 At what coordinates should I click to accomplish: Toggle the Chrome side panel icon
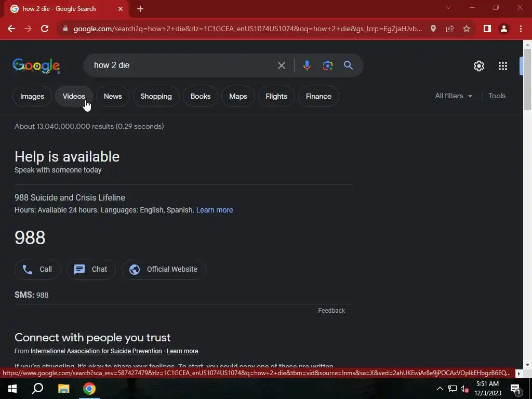tap(487, 29)
